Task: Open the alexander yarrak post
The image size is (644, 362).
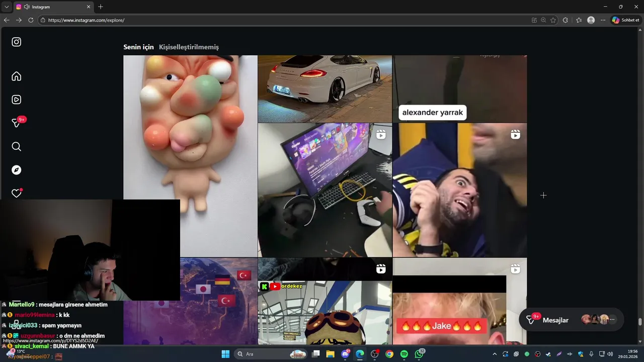Action: 460,89
